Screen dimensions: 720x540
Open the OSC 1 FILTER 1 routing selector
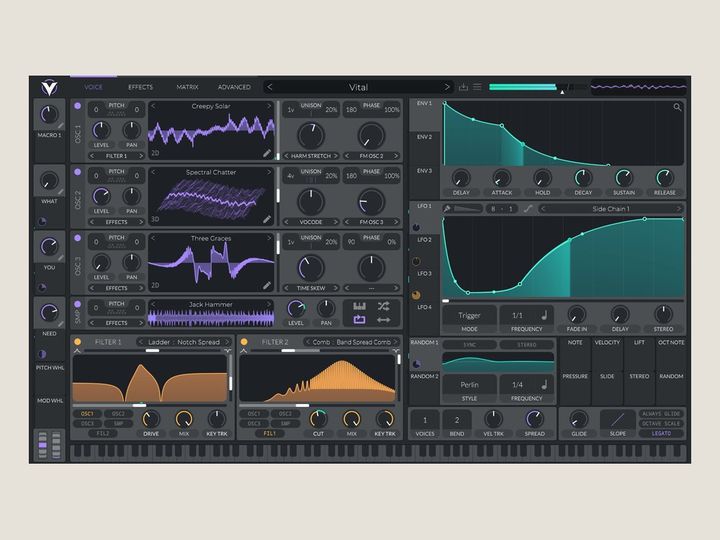116,156
